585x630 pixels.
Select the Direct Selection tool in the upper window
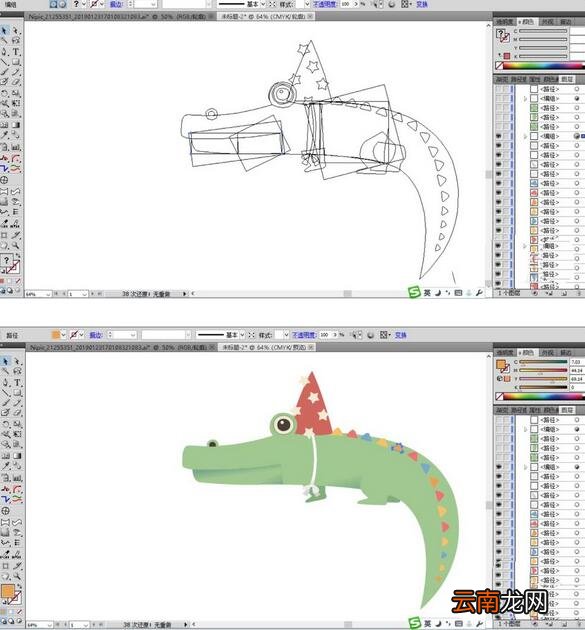(x=16, y=31)
